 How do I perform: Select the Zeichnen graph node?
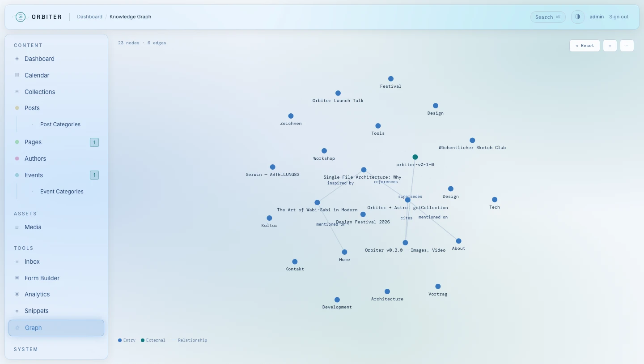pos(291,116)
